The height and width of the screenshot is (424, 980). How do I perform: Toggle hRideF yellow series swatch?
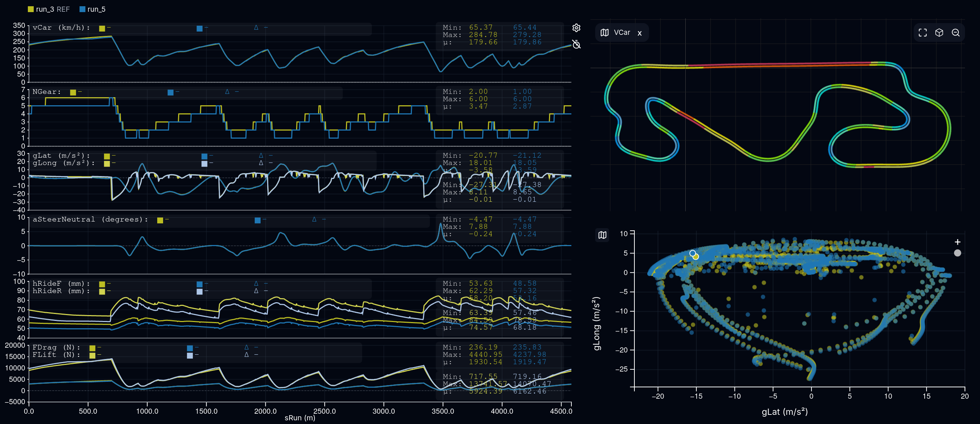pyautogui.click(x=102, y=284)
